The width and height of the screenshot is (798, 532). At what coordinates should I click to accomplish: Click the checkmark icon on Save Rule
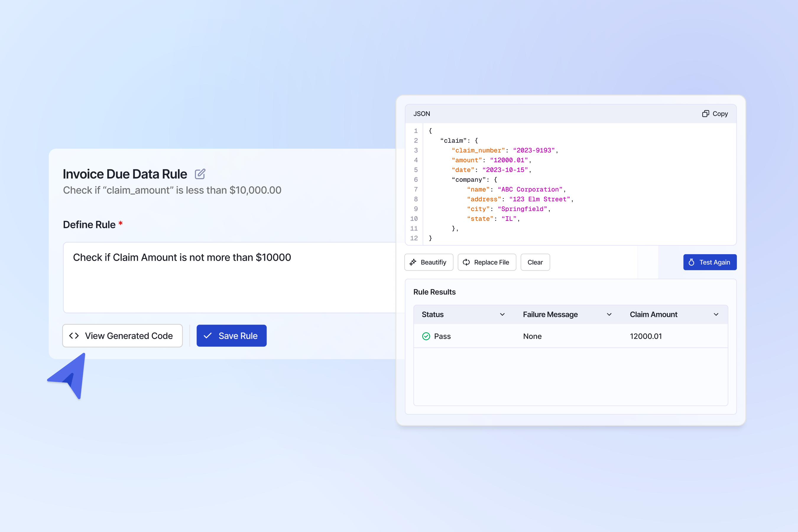208,335
